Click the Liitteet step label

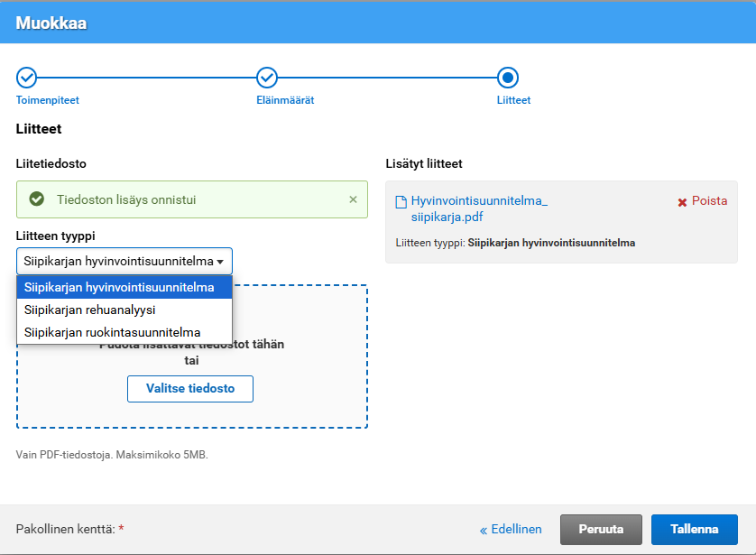pyautogui.click(x=513, y=100)
